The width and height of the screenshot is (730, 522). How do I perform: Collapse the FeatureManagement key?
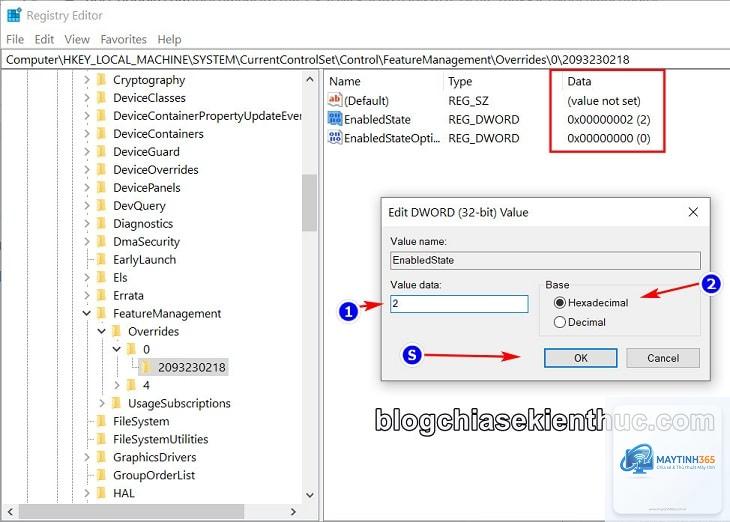click(x=87, y=313)
